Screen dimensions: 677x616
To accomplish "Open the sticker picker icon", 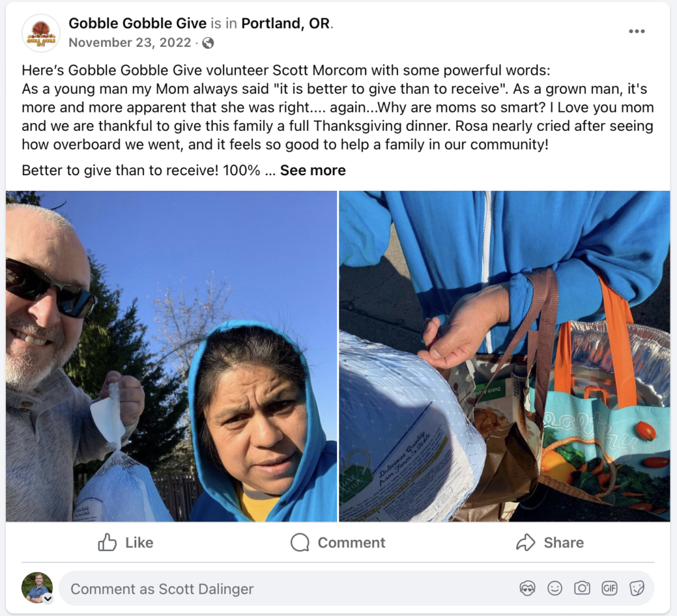I will point(637,588).
